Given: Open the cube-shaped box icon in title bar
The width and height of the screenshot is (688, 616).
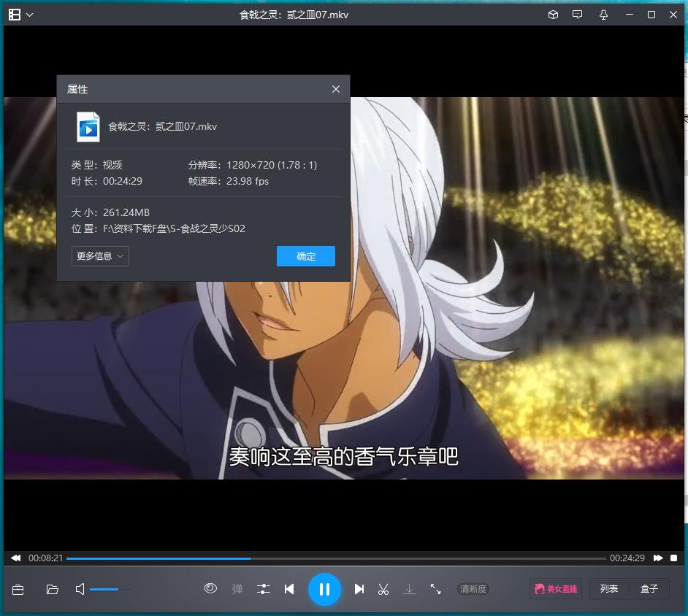Looking at the screenshot, I should point(554,15).
